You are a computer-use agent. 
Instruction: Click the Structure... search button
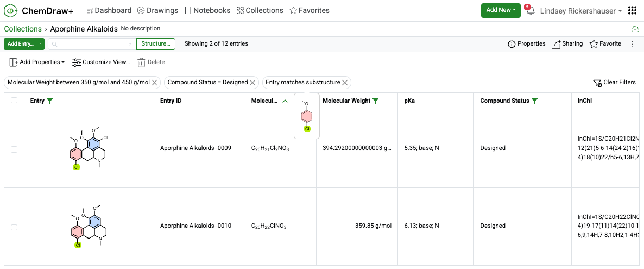(156, 43)
